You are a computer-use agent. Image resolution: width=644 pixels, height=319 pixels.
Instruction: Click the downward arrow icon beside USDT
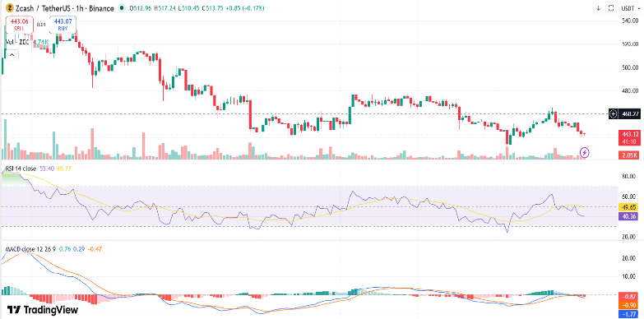(x=598, y=7)
